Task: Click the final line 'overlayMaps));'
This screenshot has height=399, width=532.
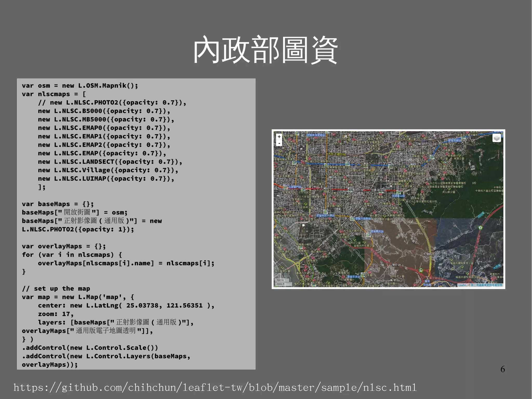Action: coord(50,365)
